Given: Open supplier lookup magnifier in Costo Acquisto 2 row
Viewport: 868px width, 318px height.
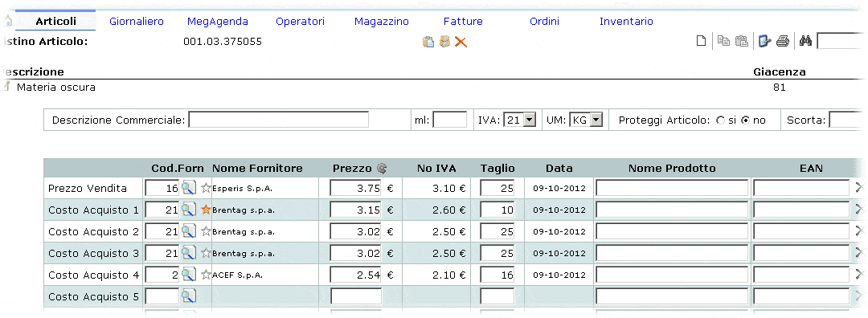Looking at the screenshot, I should coord(189,231).
